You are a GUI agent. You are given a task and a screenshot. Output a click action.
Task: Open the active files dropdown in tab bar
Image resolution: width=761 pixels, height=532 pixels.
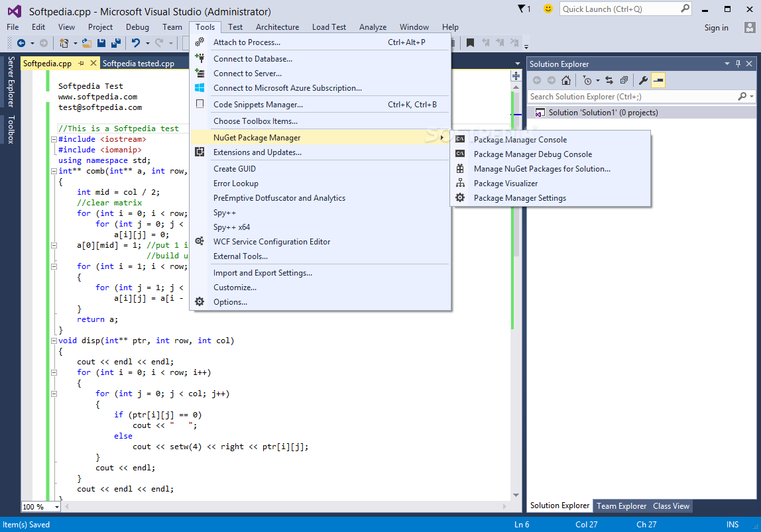(x=517, y=64)
